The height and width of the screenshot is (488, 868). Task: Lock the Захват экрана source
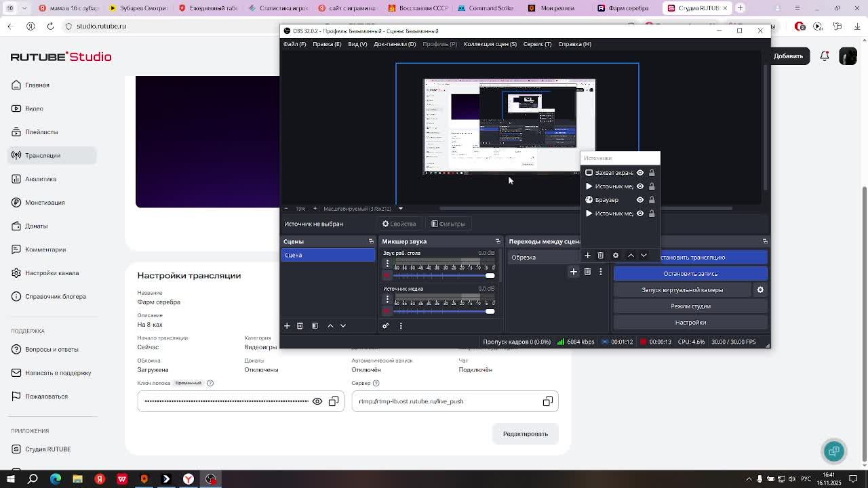[x=652, y=173]
